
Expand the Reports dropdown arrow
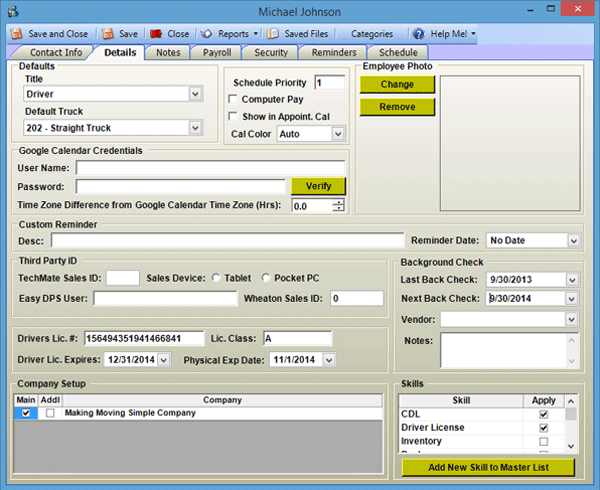pyautogui.click(x=256, y=34)
